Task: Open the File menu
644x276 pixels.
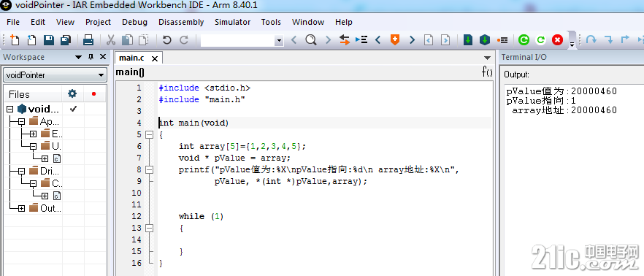Action: tap(13, 22)
